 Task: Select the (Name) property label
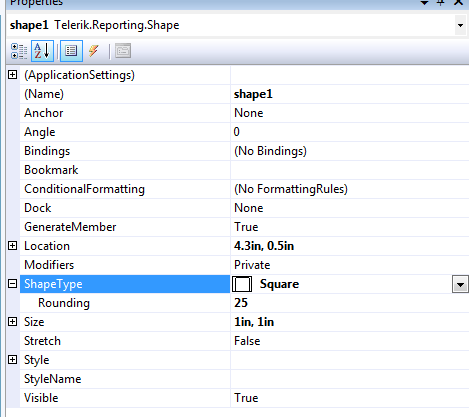click(44, 94)
